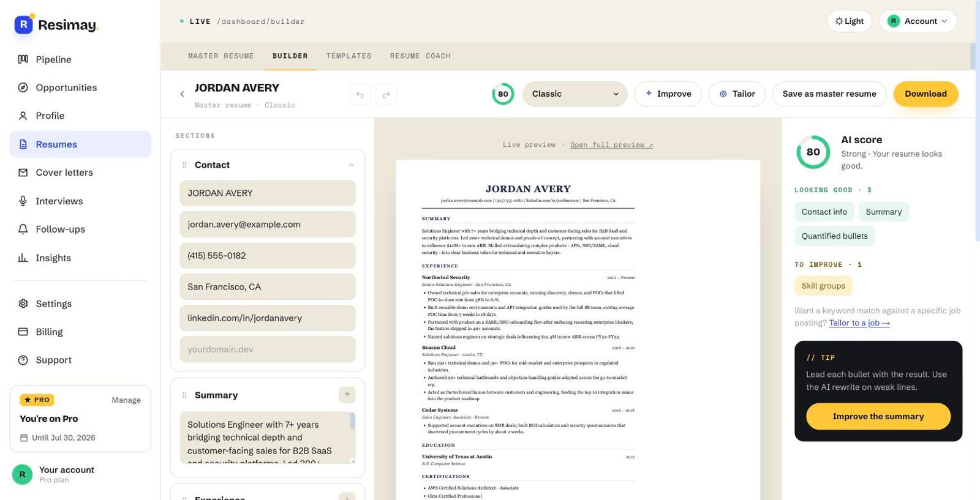Open Cover letters section
The height and width of the screenshot is (500, 980).
pyautogui.click(x=80, y=173)
